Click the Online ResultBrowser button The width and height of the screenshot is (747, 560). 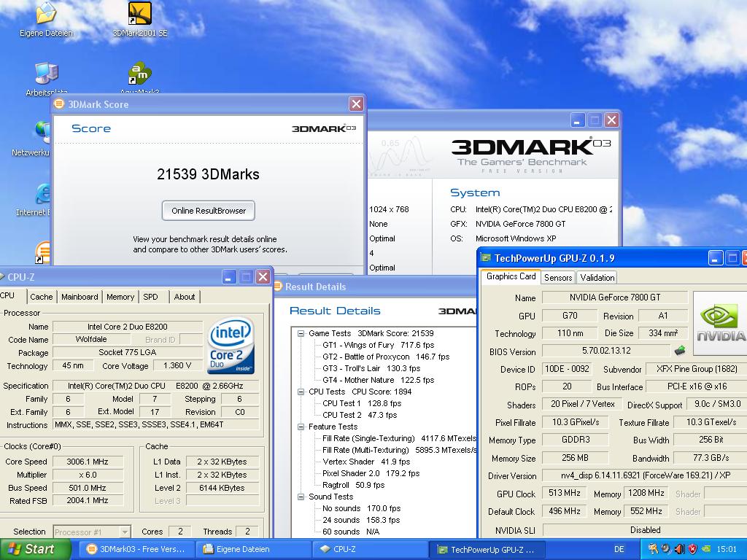point(209,211)
